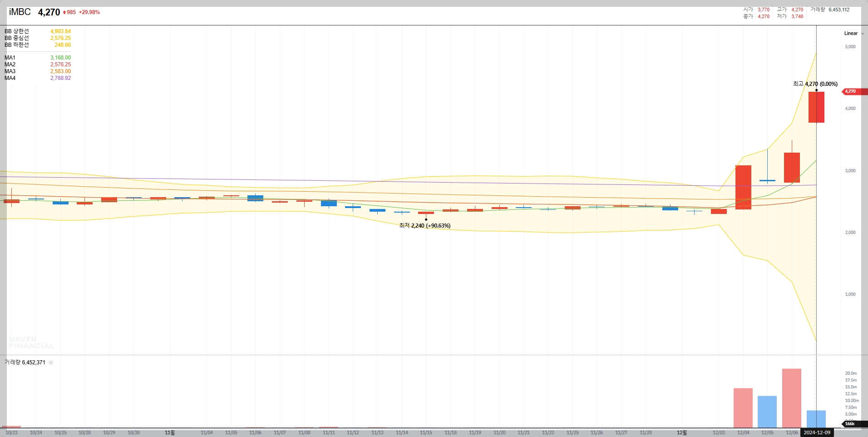Click the 12월 month label on time axis
This screenshot has width=868, height=437.
(682, 433)
